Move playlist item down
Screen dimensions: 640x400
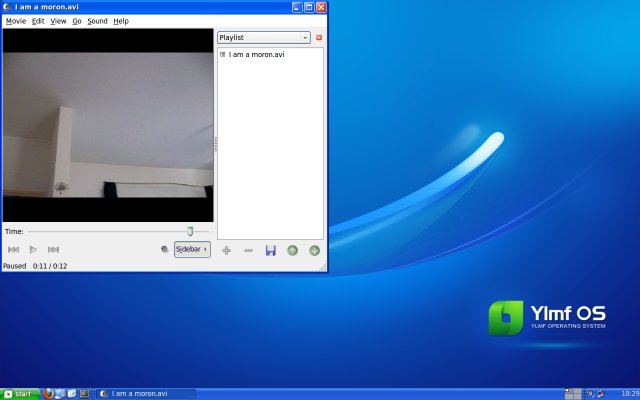click(x=314, y=250)
